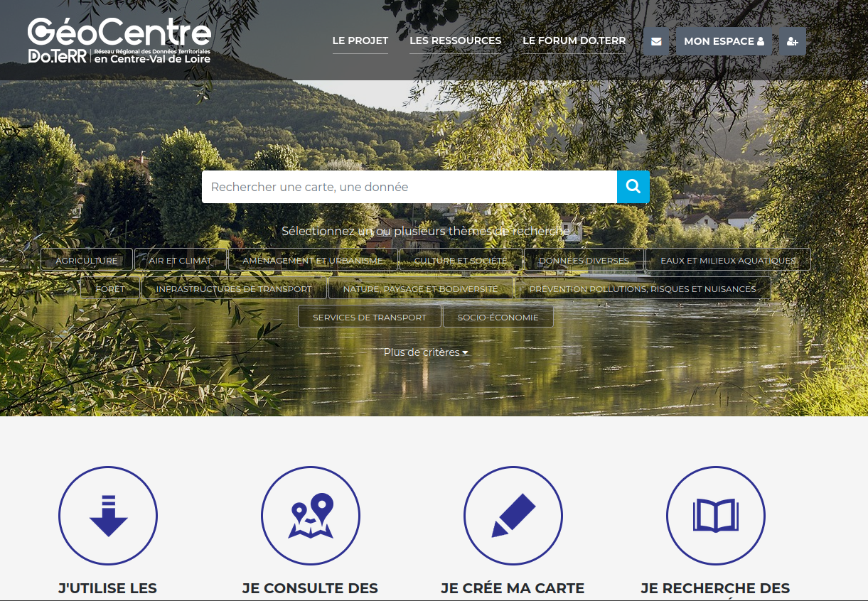Open the Mon Espace user menu

click(724, 41)
